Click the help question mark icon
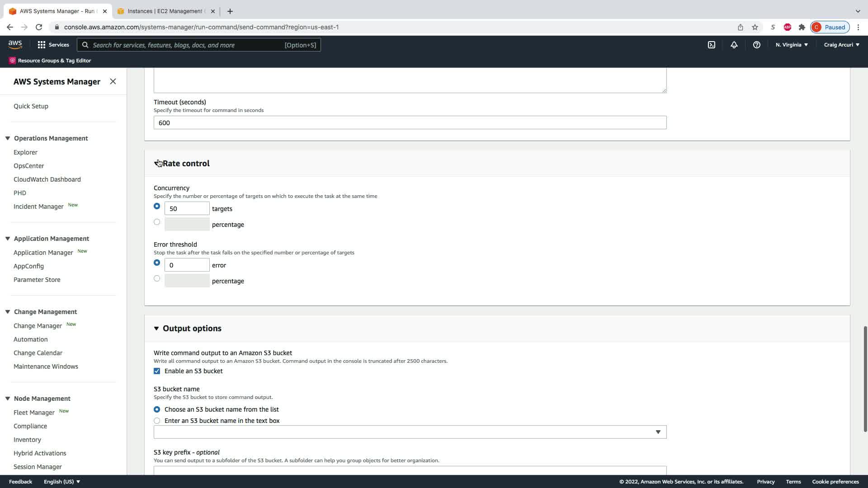 pyautogui.click(x=756, y=45)
